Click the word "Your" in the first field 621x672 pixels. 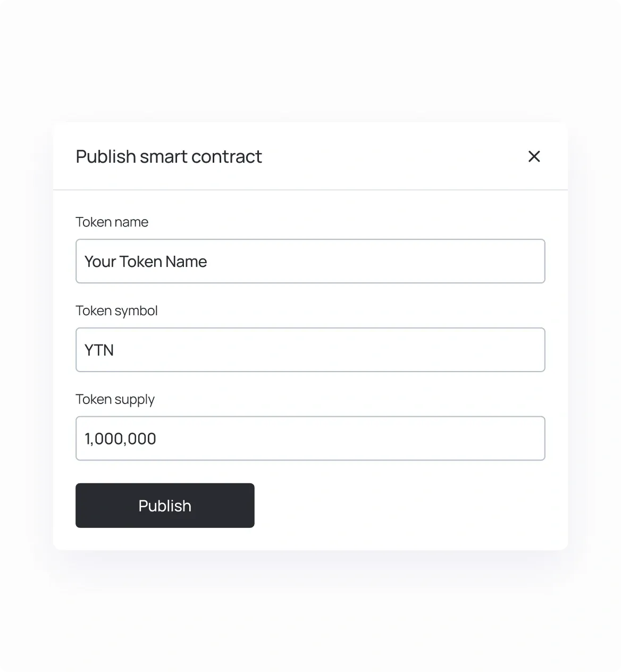click(x=100, y=262)
